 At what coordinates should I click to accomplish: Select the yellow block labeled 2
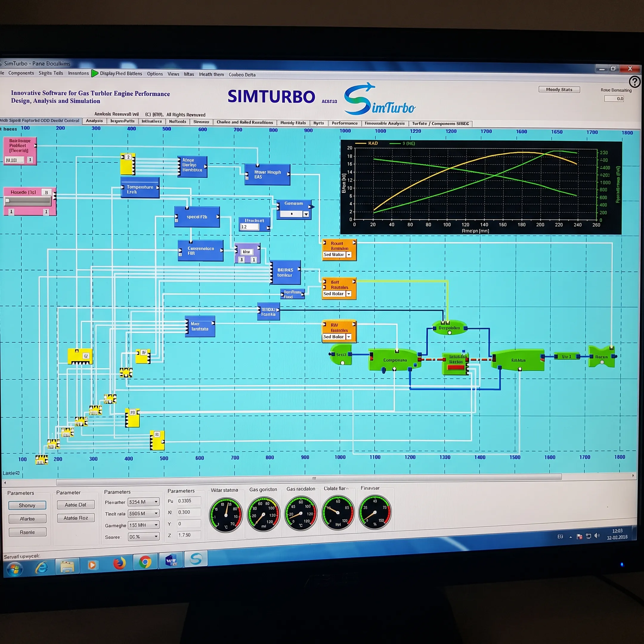pyautogui.click(x=127, y=164)
